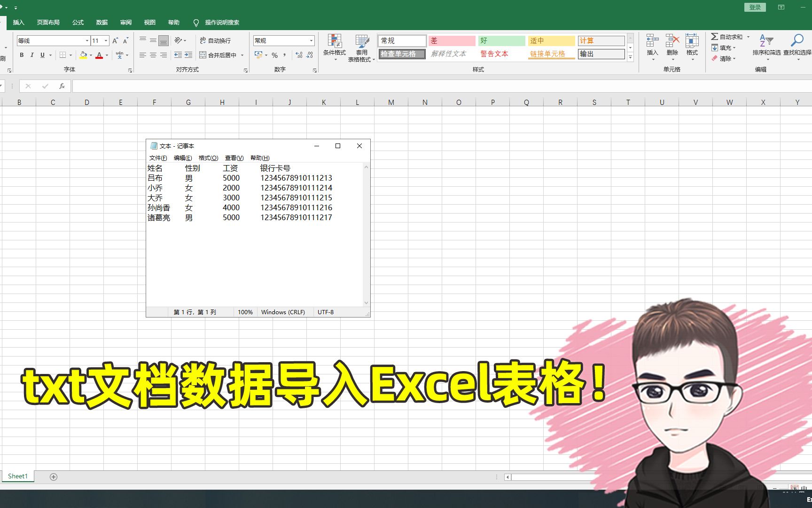Open font group dialog launcher
Image resolution: width=812 pixels, height=508 pixels.
(130, 71)
